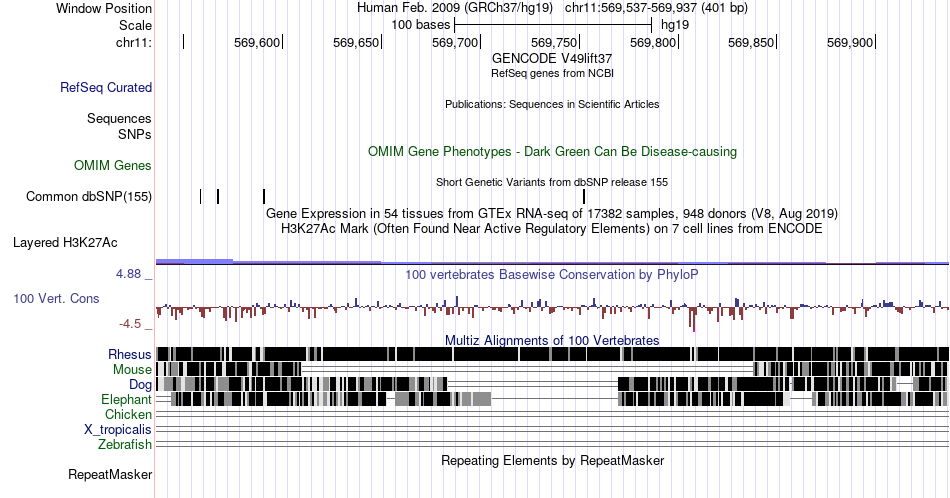Select the chr11: ruler label
This screenshot has width=950, height=498.
pos(134,42)
